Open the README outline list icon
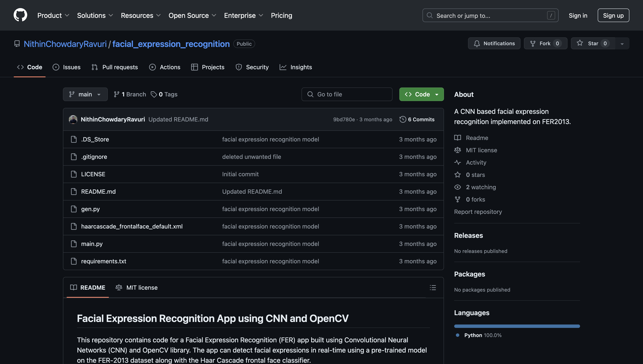The image size is (643, 364). [433, 288]
